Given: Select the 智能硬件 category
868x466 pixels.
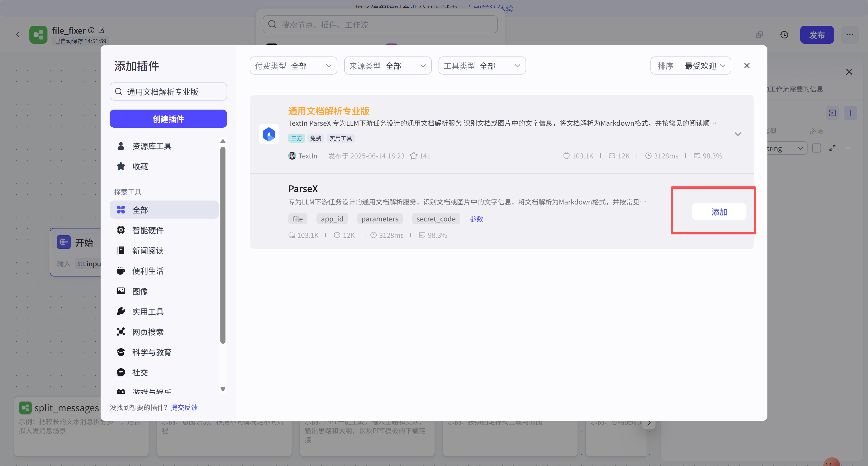Looking at the screenshot, I should click(147, 230).
